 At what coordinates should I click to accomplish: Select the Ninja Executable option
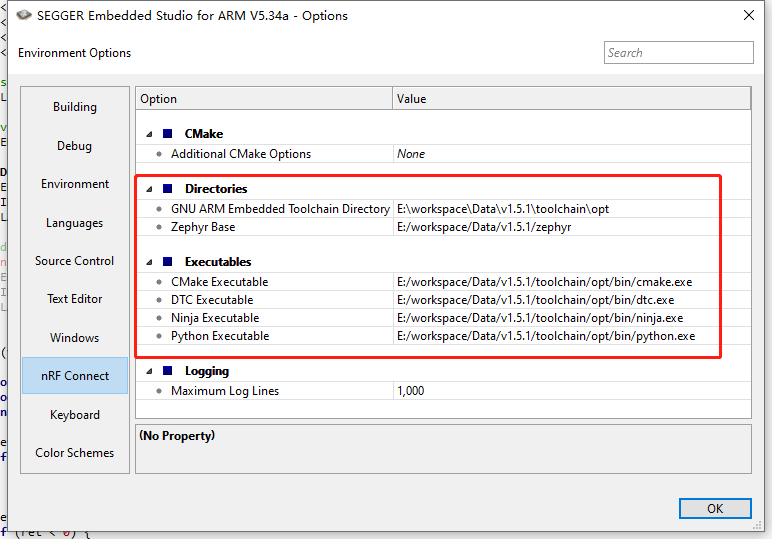click(215, 318)
